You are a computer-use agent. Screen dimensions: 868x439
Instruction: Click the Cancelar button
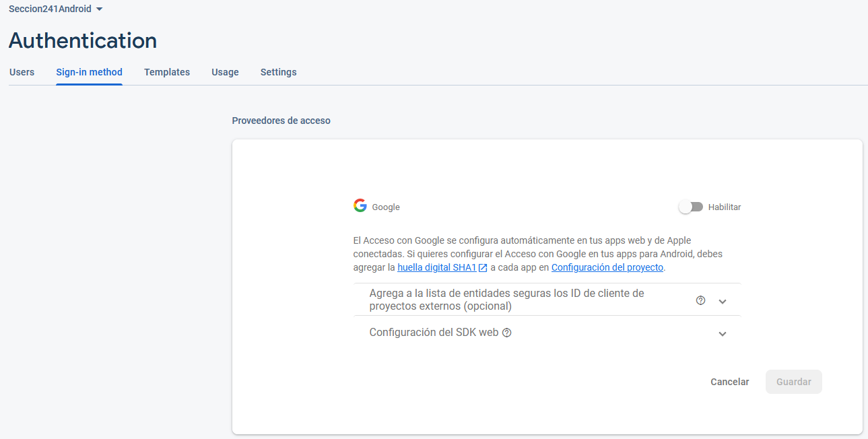[729, 382]
